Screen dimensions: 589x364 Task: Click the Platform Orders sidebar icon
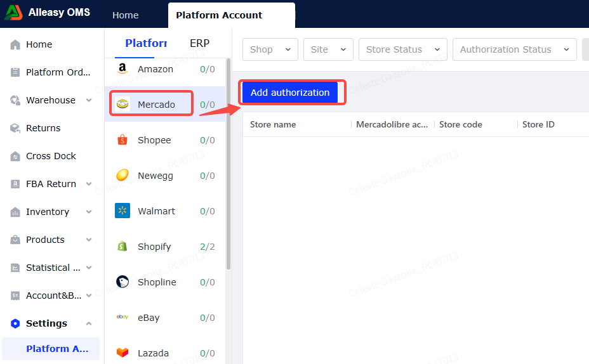15,72
